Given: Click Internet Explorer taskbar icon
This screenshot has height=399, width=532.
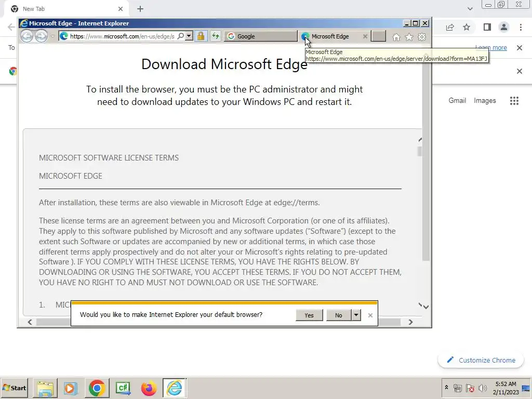Looking at the screenshot, I should coord(175,388).
